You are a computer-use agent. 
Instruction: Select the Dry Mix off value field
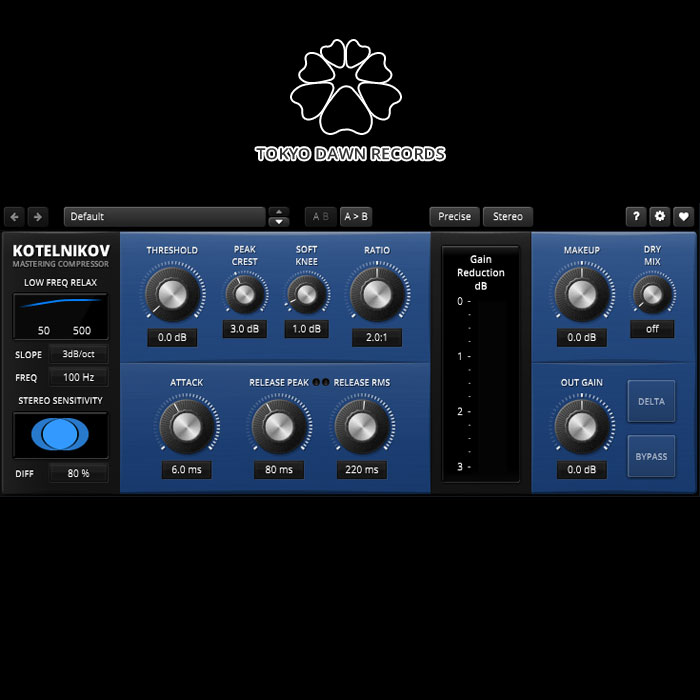pyautogui.click(x=652, y=329)
